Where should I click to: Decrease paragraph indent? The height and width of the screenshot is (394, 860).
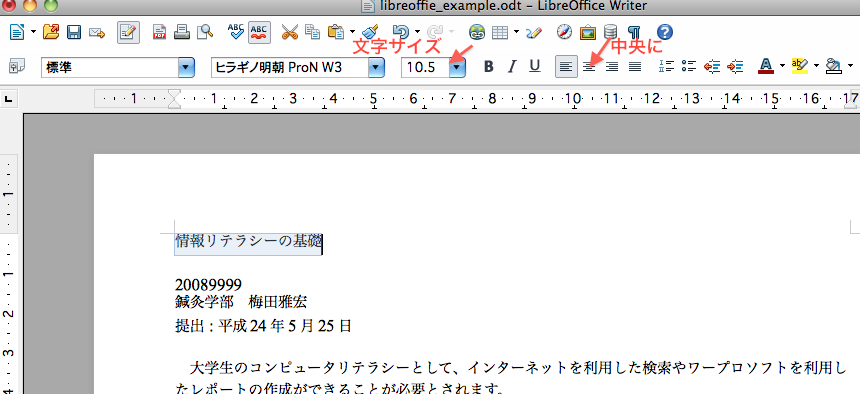tap(711, 67)
